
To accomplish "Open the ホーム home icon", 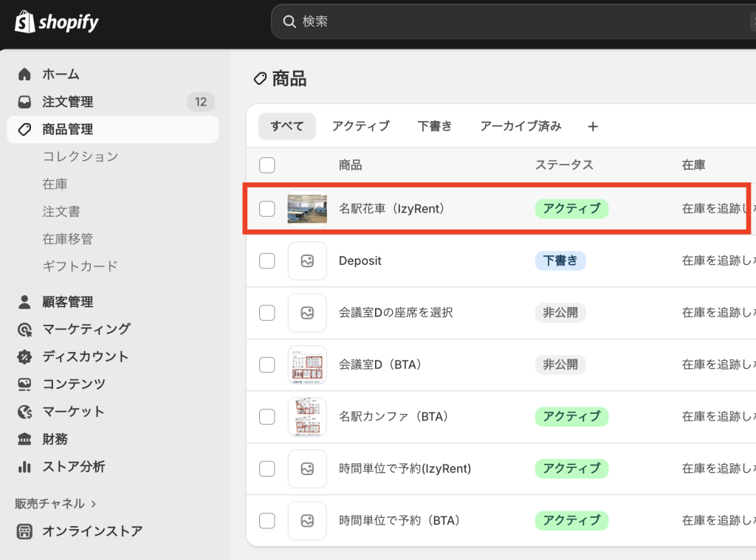I will tap(25, 75).
